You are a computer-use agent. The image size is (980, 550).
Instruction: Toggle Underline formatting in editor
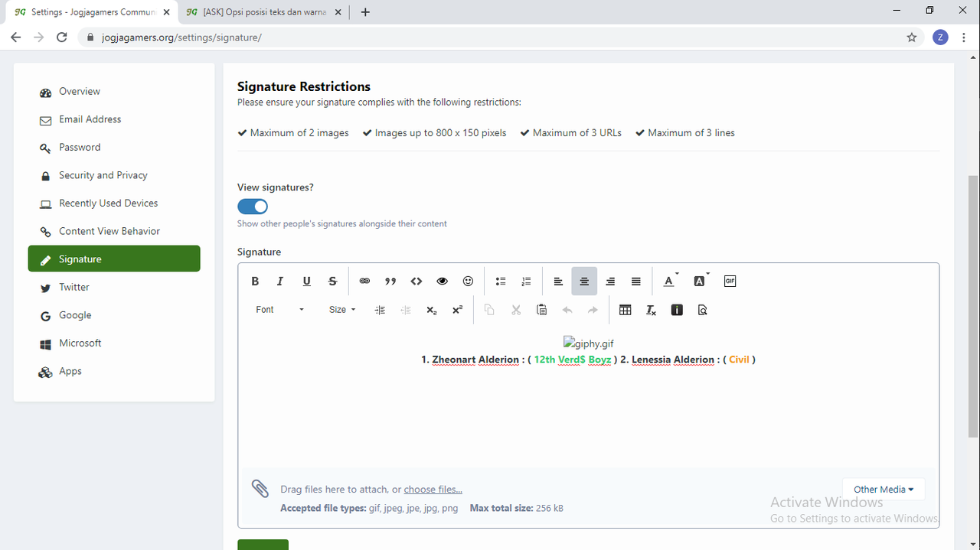point(306,282)
